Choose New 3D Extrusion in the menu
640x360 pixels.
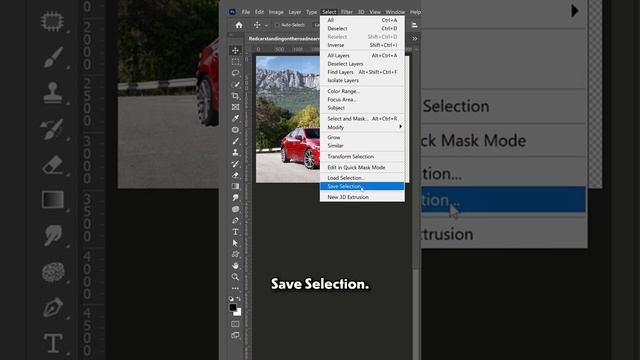pos(362,197)
